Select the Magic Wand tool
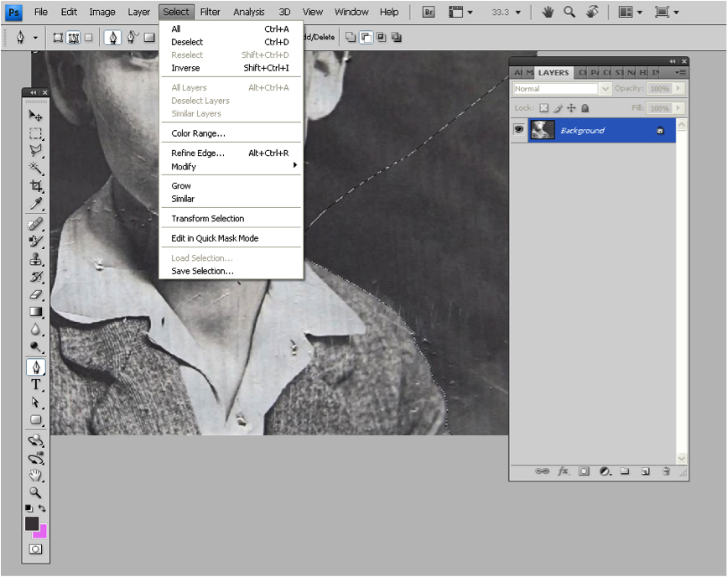 (x=36, y=169)
